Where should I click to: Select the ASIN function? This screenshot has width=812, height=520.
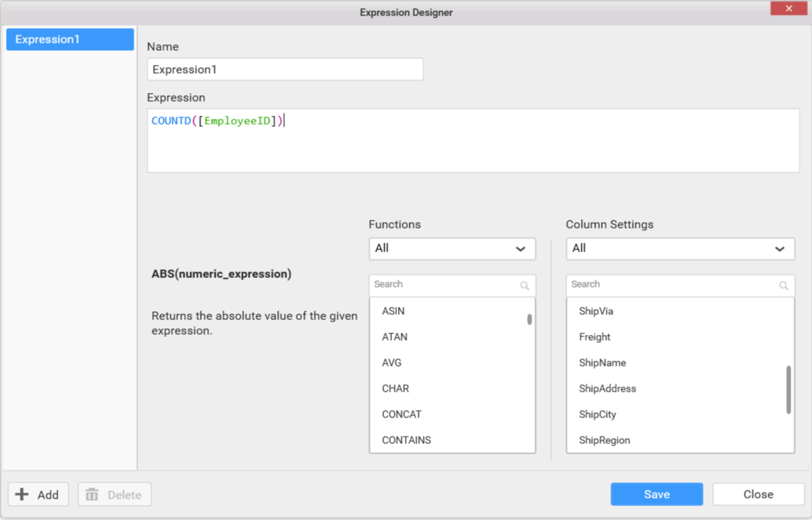pos(393,311)
